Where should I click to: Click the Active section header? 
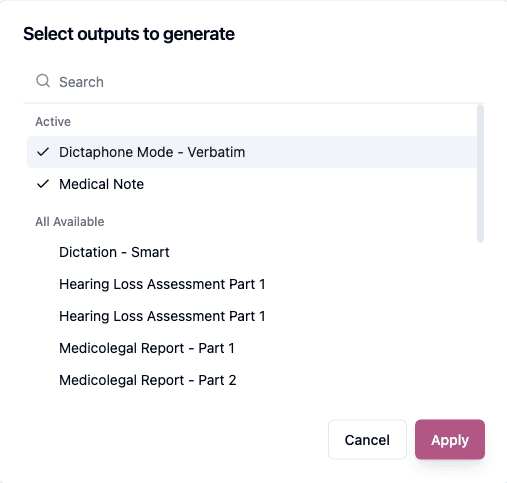coord(53,122)
